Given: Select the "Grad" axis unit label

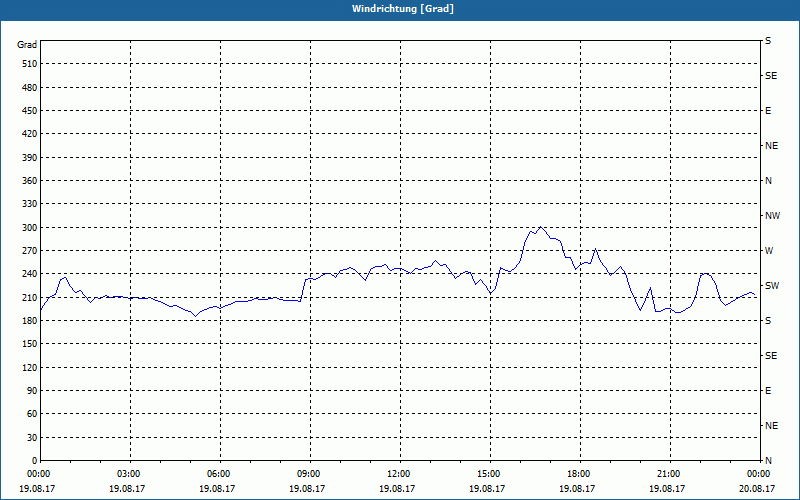Looking at the screenshot, I should 27,45.
